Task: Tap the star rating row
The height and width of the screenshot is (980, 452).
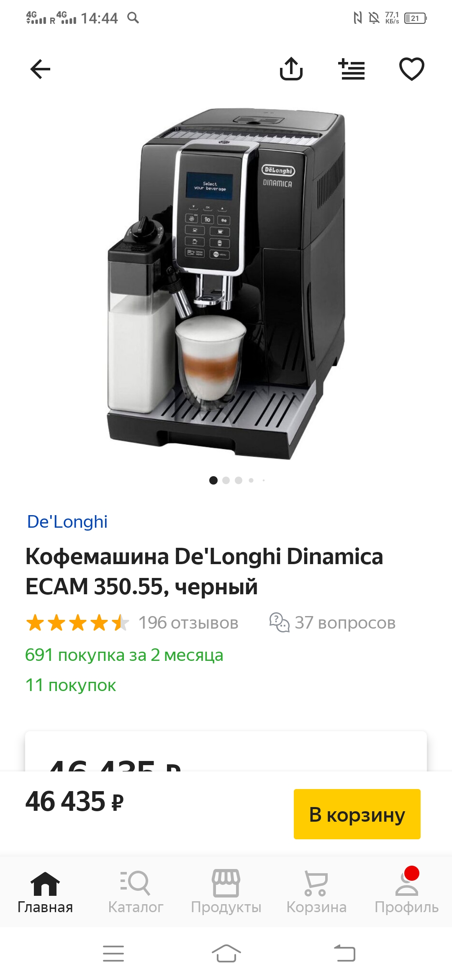Action: pos(77,623)
